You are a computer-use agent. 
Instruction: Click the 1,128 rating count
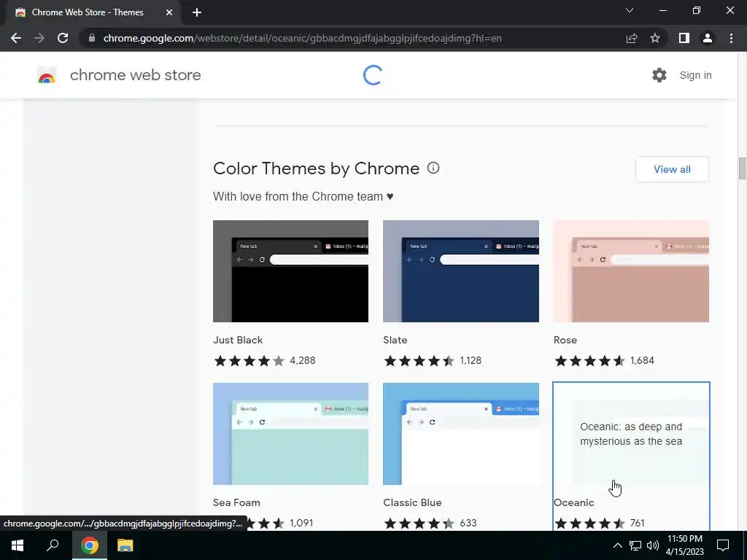471,360
